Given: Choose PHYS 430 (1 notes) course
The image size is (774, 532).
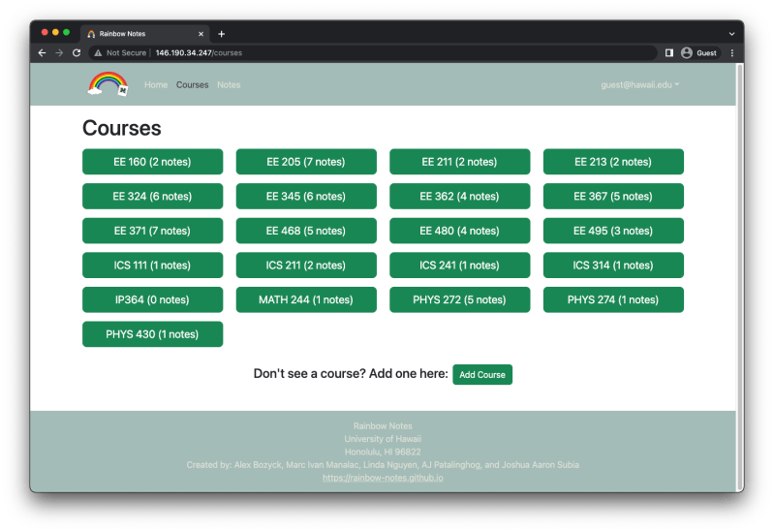Looking at the screenshot, I should tap(152, 334).
